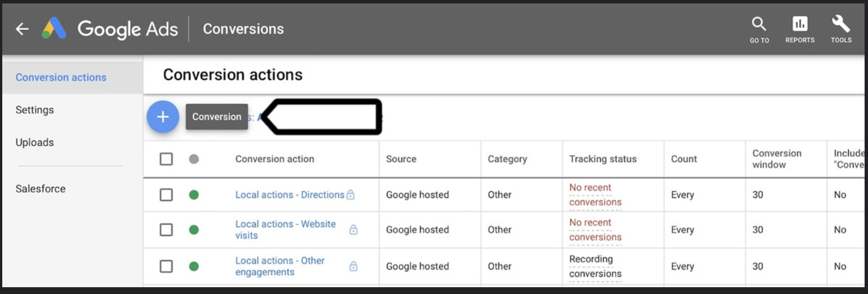Tick the select-all checkbox in table header
The image size is (868, 294).
tap(166, 159)
